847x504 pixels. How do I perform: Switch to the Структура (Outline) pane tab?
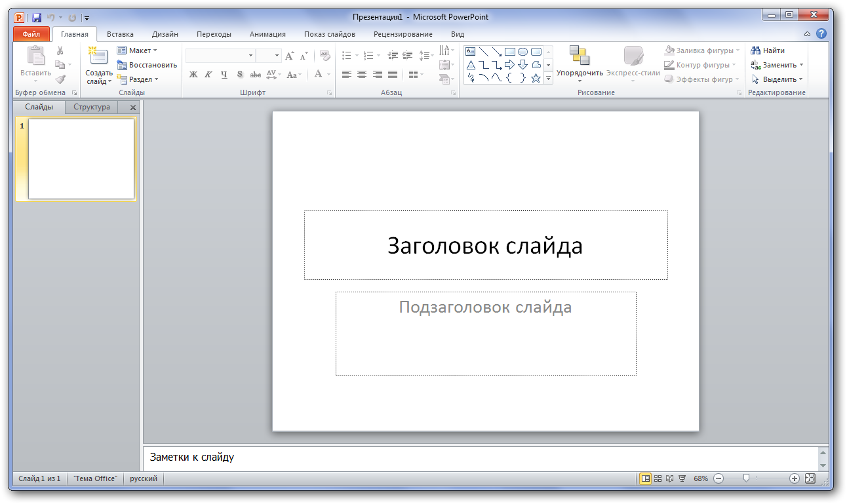click(92, 107)
